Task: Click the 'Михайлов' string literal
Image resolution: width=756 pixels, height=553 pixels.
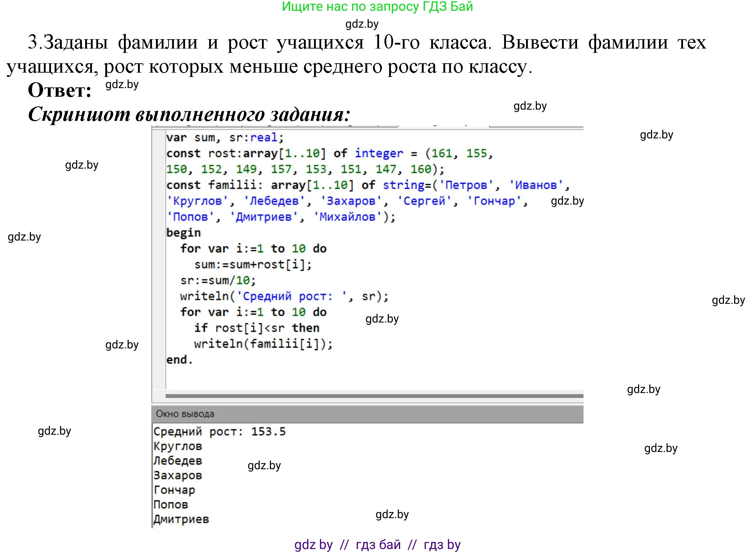Action: pyautogui.click(x=347, y=217)
